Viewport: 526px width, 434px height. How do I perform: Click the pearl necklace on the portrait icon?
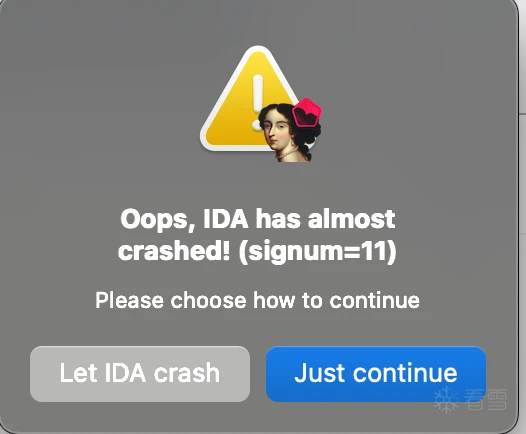point(288,155)
